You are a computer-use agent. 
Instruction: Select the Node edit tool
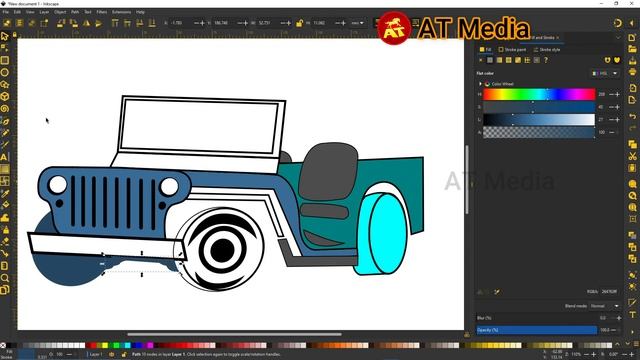pyautogui.click(x=4, y=48)
